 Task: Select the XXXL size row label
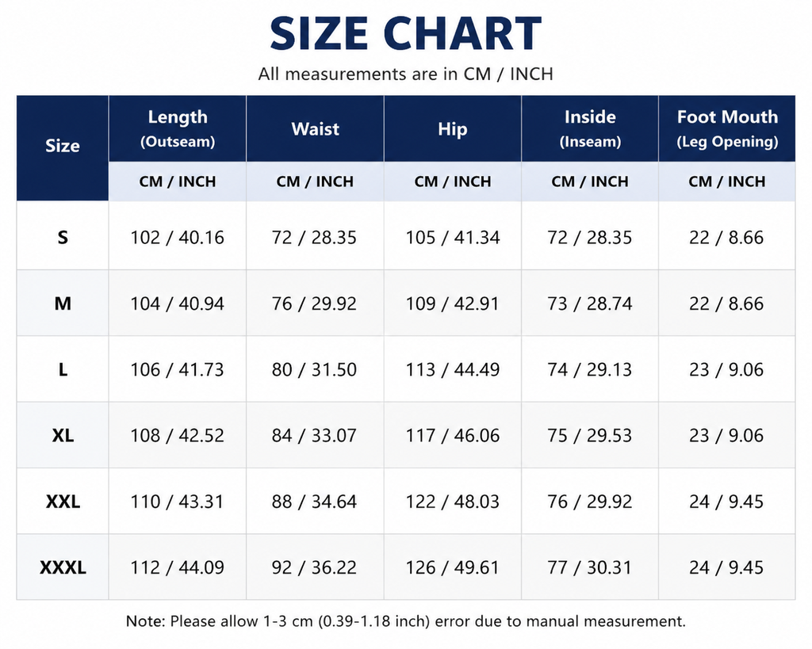pyautogui.click(x=63, y=567)
